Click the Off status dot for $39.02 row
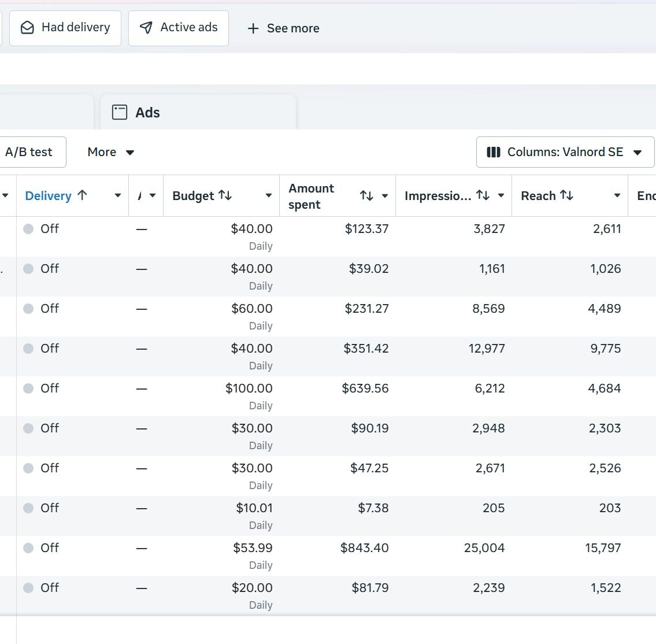The image size is (656, 644). 28,269
